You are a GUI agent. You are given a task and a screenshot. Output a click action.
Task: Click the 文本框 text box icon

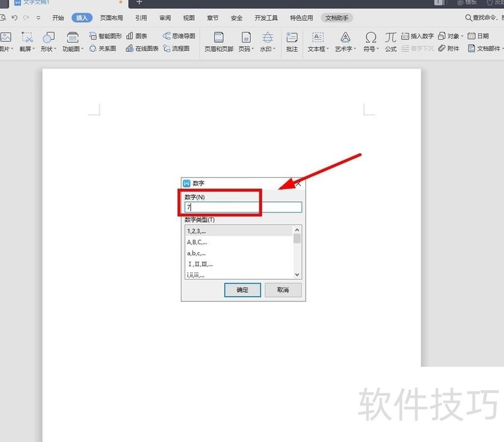click(318, 38)
